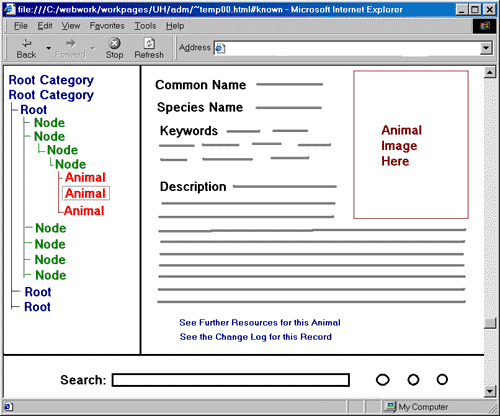Select the boxed, highlighted Animal item
Image resolution: width=500 pixels, height=416 pixels.
pyautogui.click(x=86, y=193)
